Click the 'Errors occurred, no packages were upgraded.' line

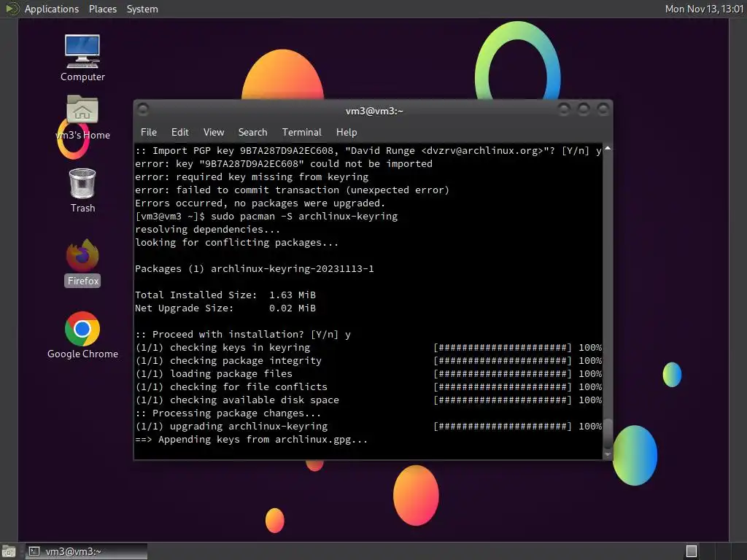click(260, 203)
